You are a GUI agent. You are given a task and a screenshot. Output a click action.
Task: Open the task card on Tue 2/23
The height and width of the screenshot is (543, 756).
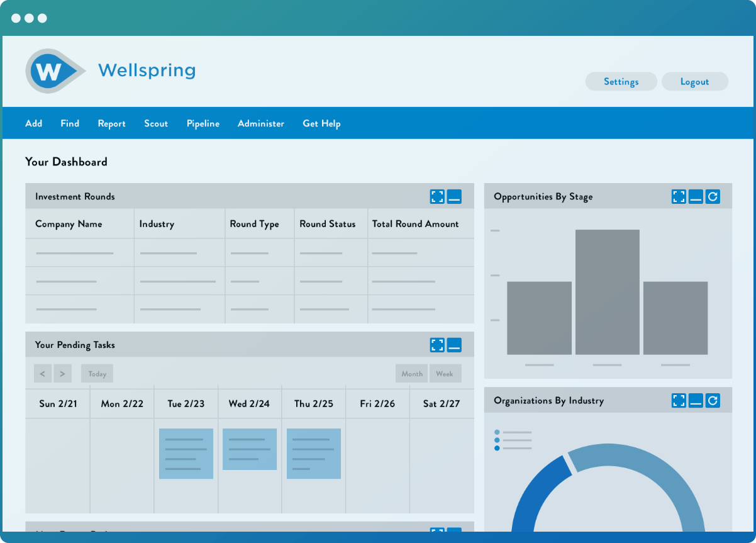coord(186,454)
